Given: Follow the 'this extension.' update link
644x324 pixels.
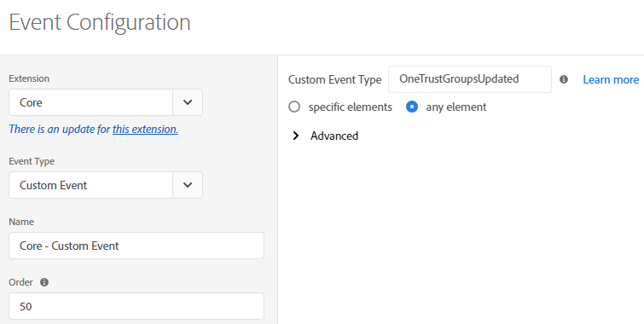Looking at the screenshot, I should (145, 129).
